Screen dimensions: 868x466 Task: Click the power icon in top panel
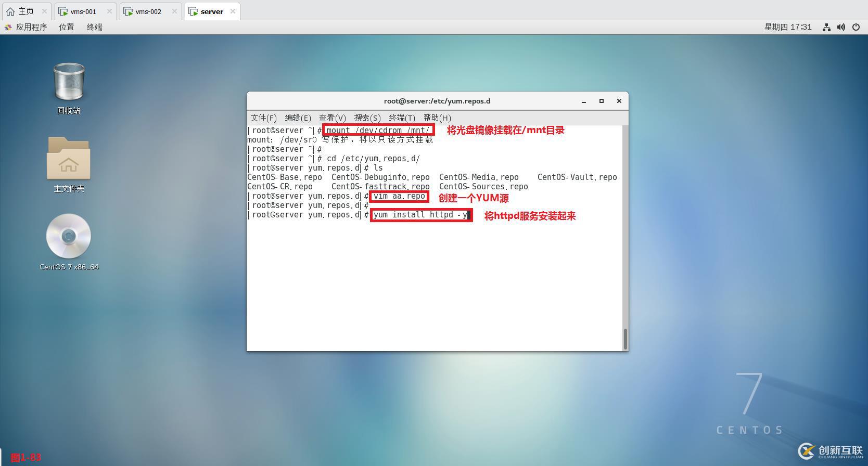click(x=856, y=27)
